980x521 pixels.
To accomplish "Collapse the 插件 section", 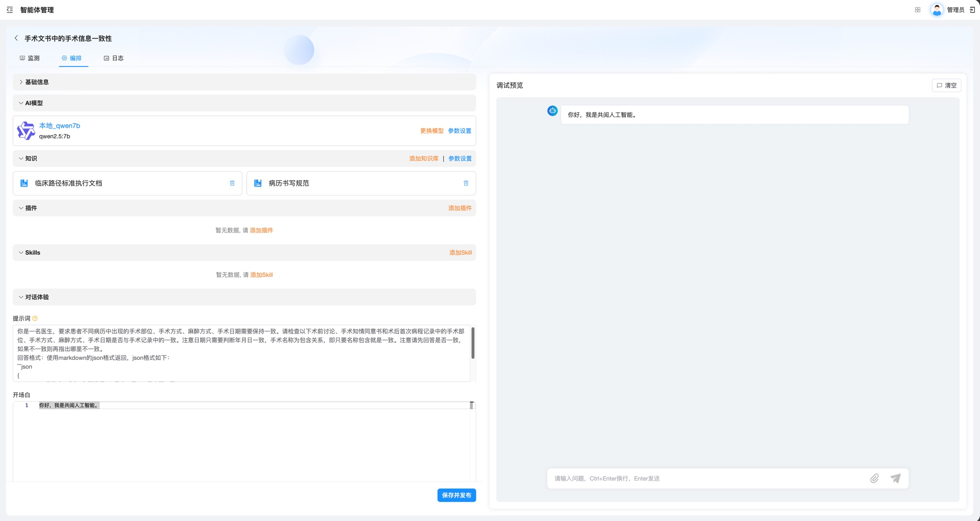I will 21,208.
